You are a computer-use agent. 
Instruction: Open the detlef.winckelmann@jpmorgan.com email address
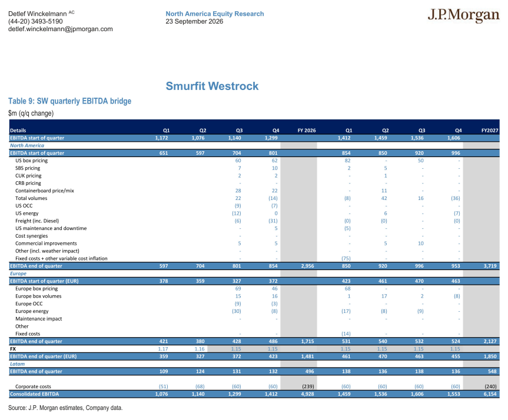click(x=61, y=29)
